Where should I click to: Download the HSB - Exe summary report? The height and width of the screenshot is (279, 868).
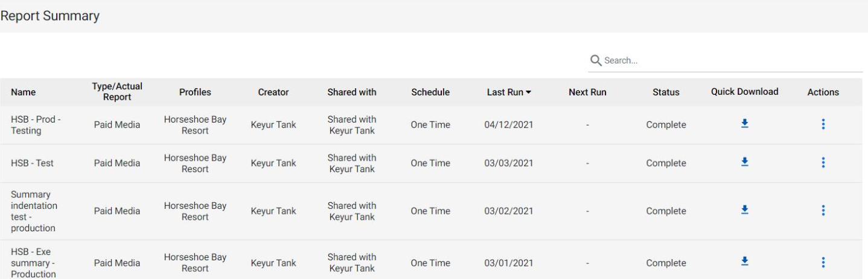tap(744, 261)
